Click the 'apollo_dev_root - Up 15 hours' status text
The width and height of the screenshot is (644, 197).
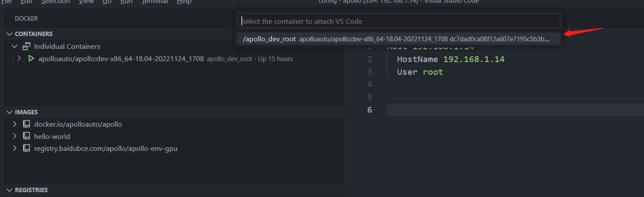(250, 58)
